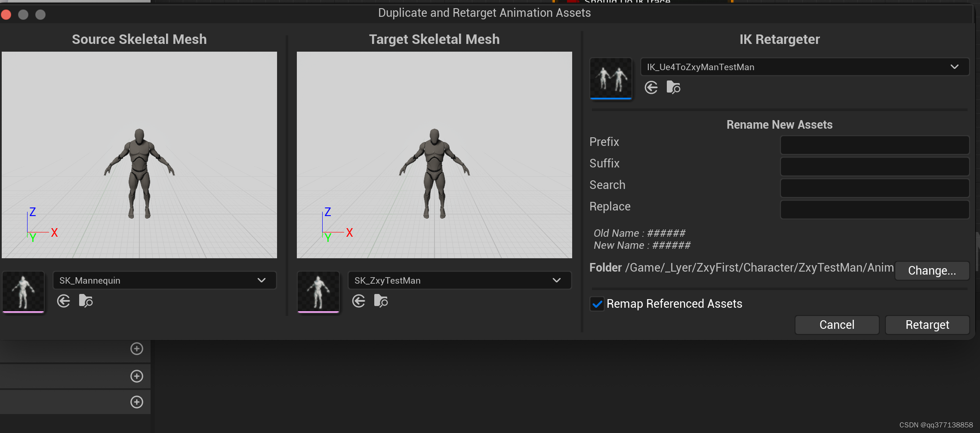This screenshot has width=980, height=433.
Task: Browse to SK_ZxyTestMan in Content Browser
Action: [381, 301]
